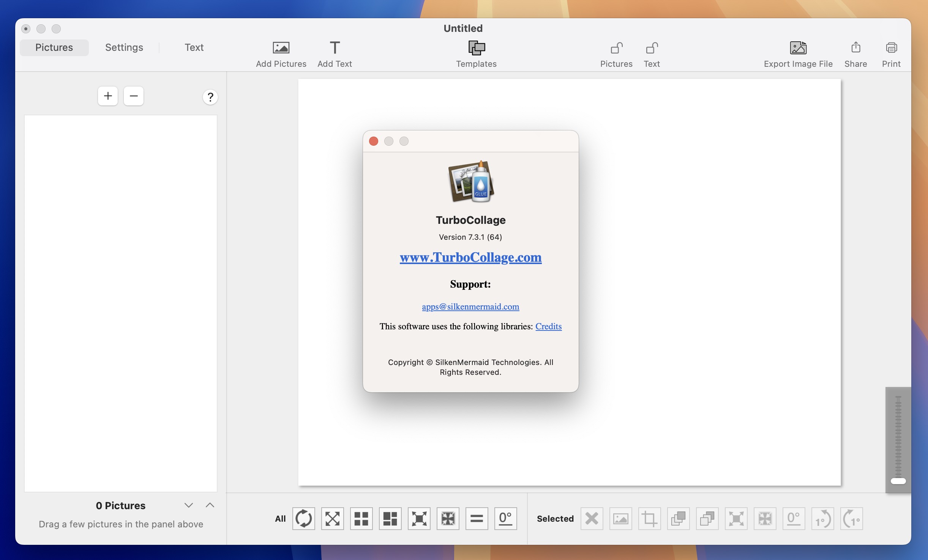Click the All four-square grid icon
This screenshot has height=560, width=928.
[x=361, y=518]
